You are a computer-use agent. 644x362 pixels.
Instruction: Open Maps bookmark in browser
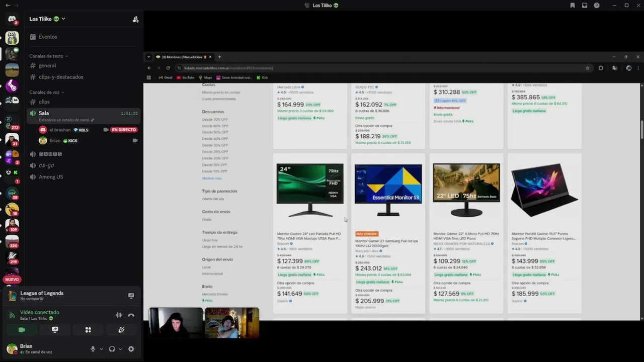[x=205, y=77]
